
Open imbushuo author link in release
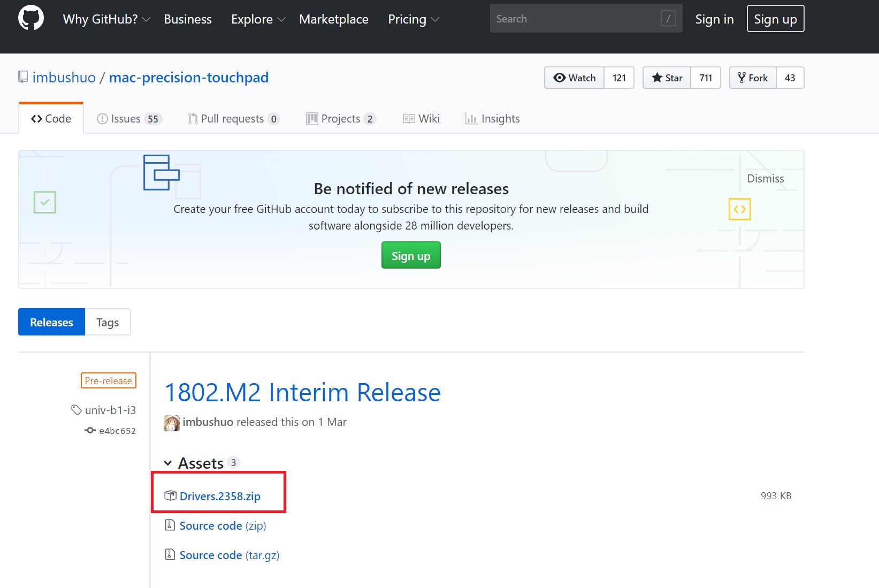coord(208,422)
